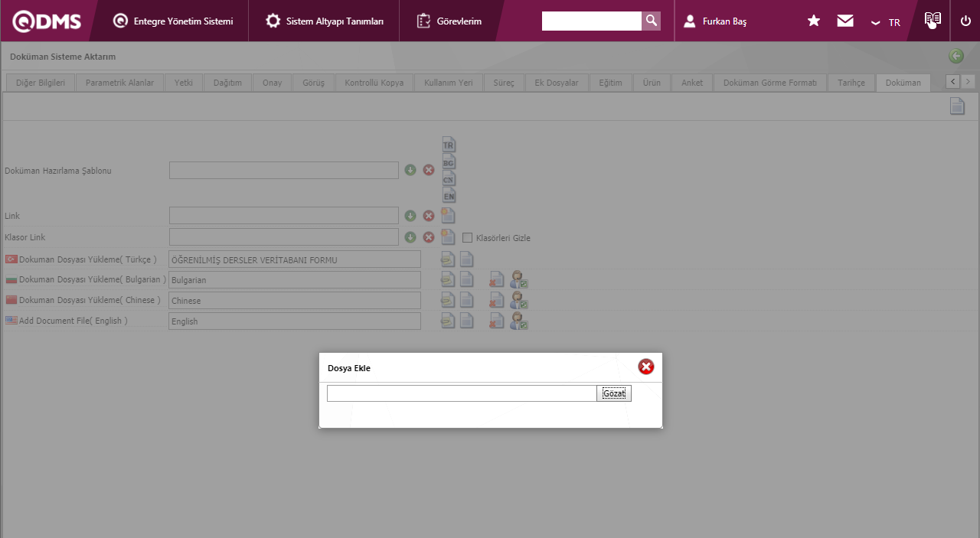Image resolution: width=980 pixels, height=538 pixels.
Task: Open the Entegre Yönetim Sistemi menu
Action: pos(173,21)
